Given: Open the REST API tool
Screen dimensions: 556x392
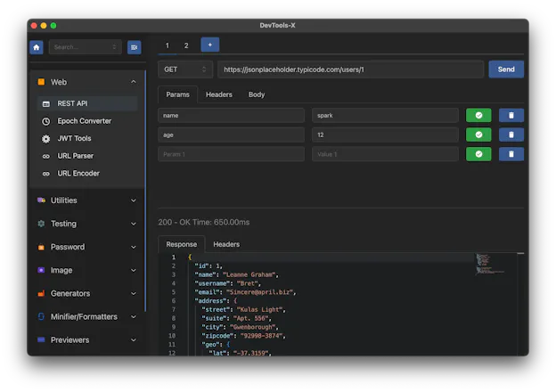Looking at the screenshot, I should pos(87,103).
